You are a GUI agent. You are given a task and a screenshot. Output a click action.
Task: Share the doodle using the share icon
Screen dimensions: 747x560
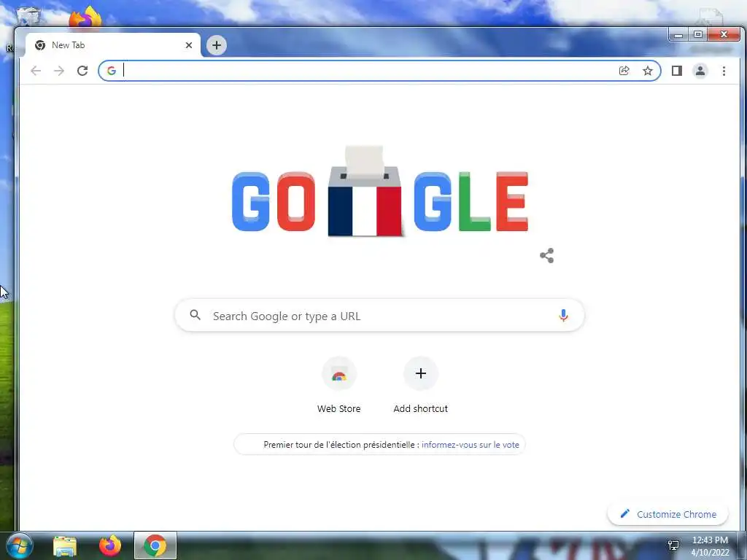coord(547,256)
